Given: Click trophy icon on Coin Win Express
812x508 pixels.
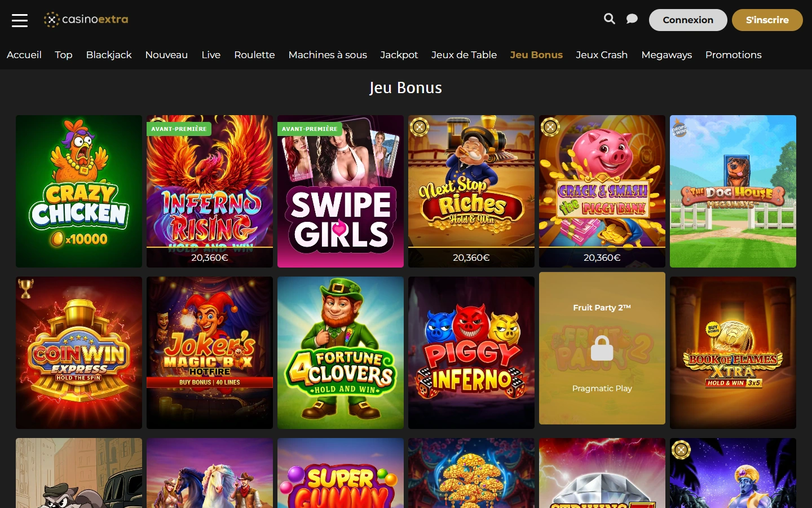Looking at the screenshot, I should (25, 288).
